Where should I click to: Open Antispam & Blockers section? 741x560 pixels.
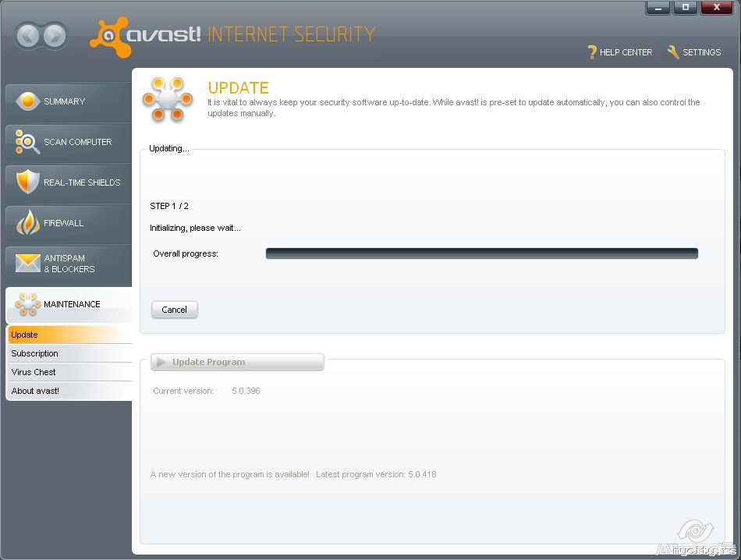[69, 264]
